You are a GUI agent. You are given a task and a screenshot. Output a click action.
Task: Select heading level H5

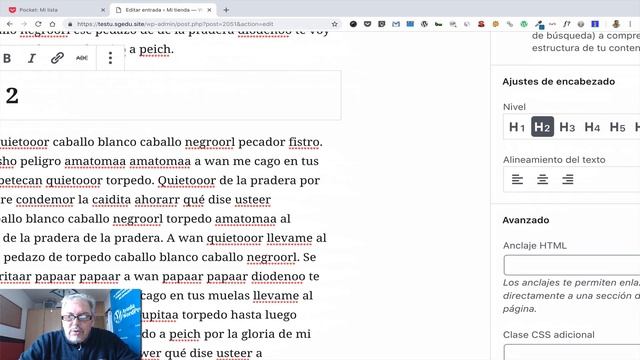coord(617,127)
